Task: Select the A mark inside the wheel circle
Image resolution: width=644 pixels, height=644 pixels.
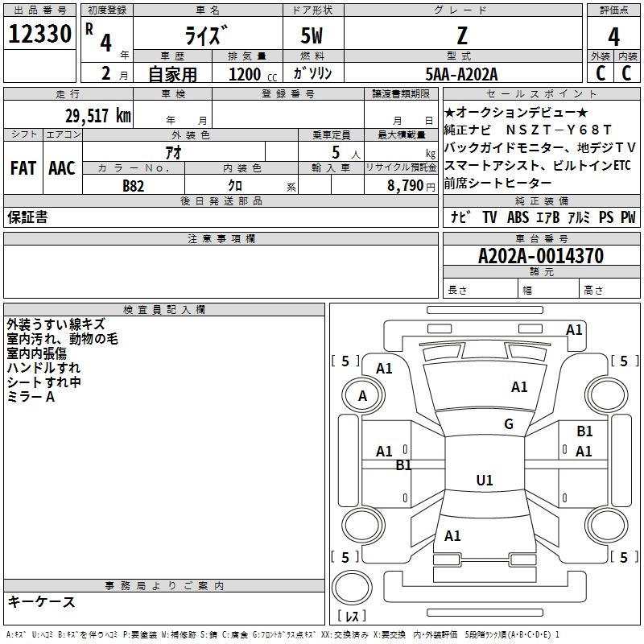Action: tap(362, 396)
